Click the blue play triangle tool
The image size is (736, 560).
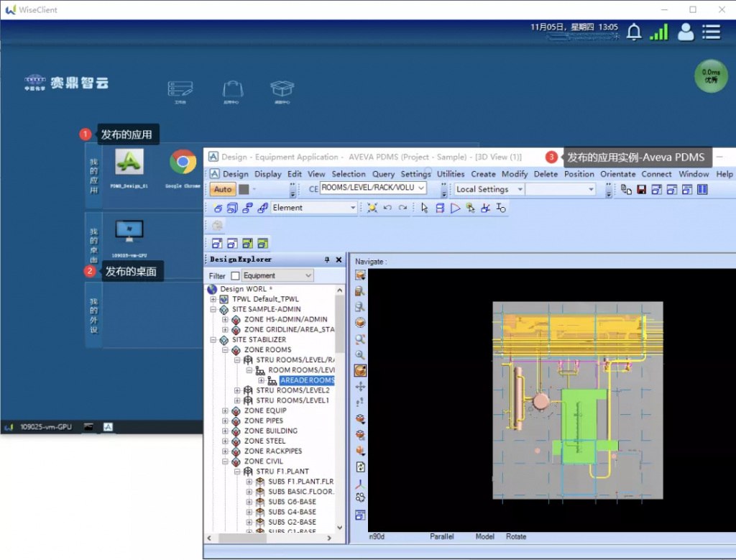(455, 208)
